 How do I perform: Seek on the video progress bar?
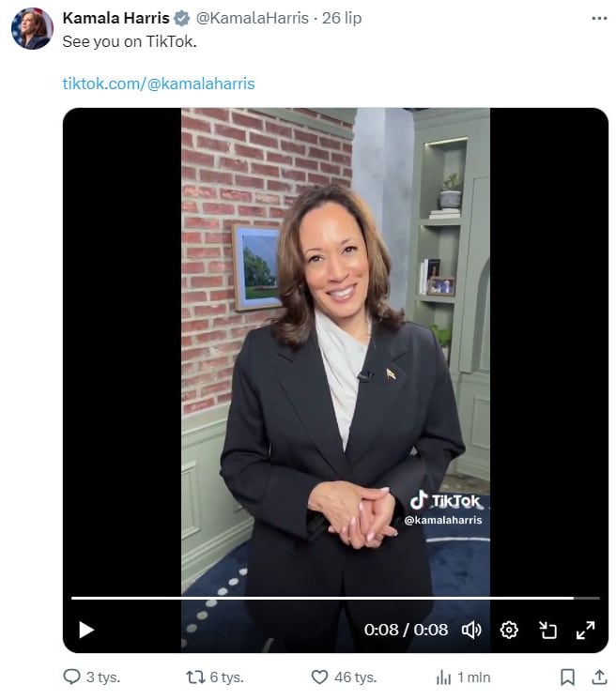(335, 598)
